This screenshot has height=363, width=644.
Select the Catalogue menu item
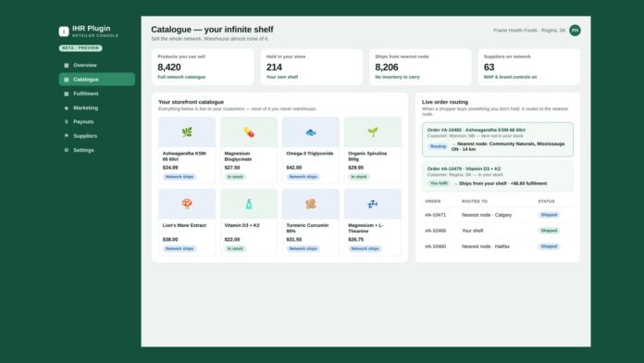[x=97, y=80]
